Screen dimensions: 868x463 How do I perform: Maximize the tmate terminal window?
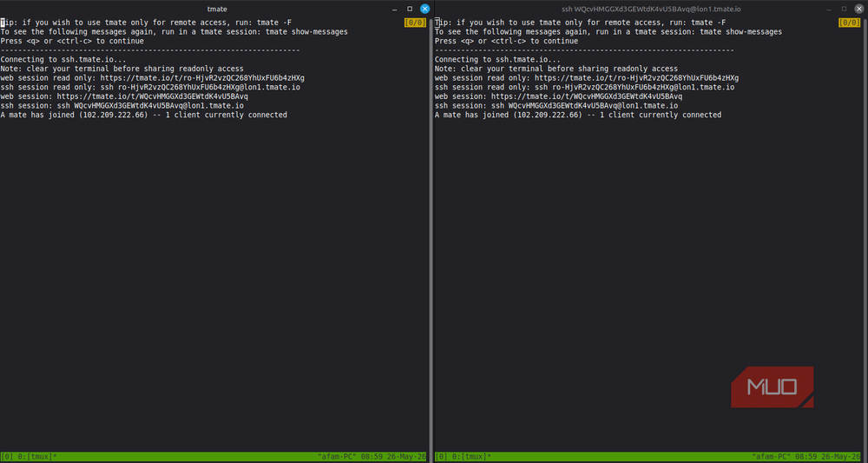(410, 9)
